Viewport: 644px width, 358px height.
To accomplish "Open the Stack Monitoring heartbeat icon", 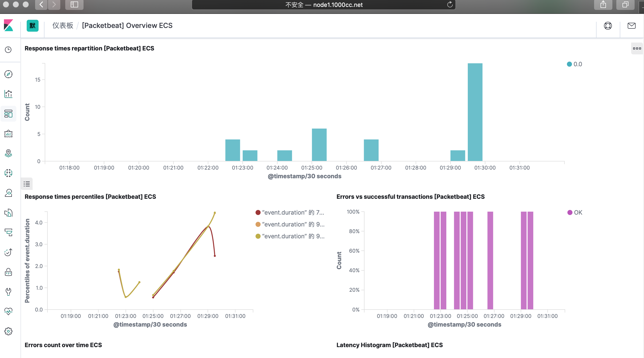I will [8, 311].
